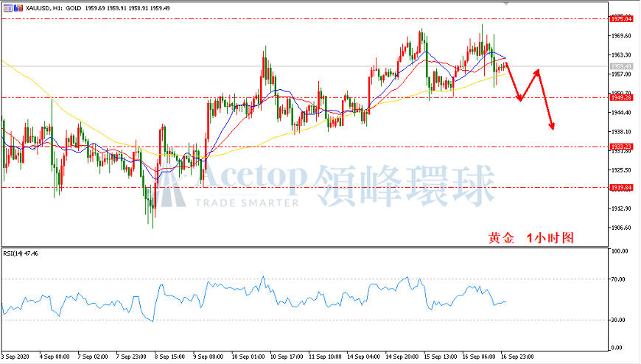641x364 pixels.
Task: Click the 1925.50 price axis value
Action: [x=621, y=170]
